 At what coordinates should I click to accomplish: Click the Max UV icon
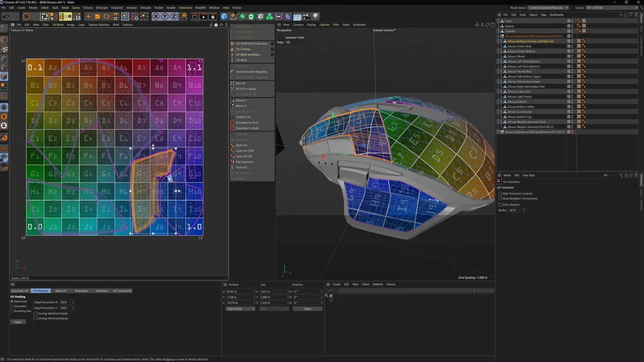[x=232, y=83]
